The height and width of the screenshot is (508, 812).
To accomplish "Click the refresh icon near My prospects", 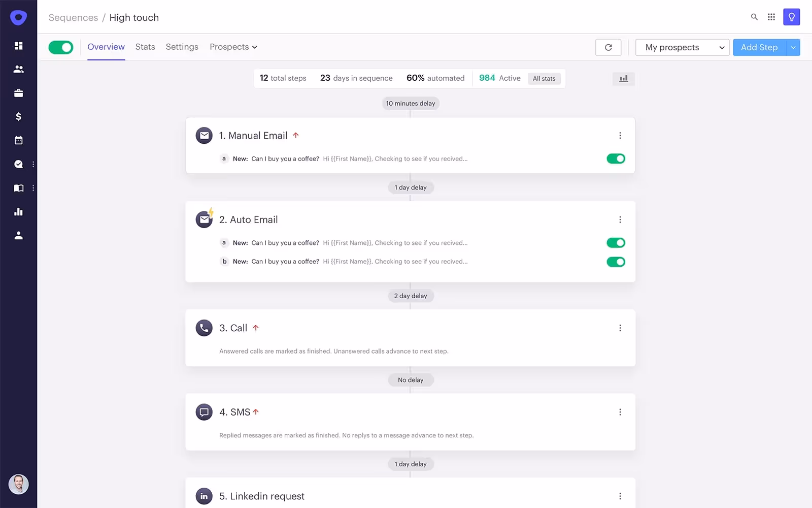I will click(x=608, y=47).
